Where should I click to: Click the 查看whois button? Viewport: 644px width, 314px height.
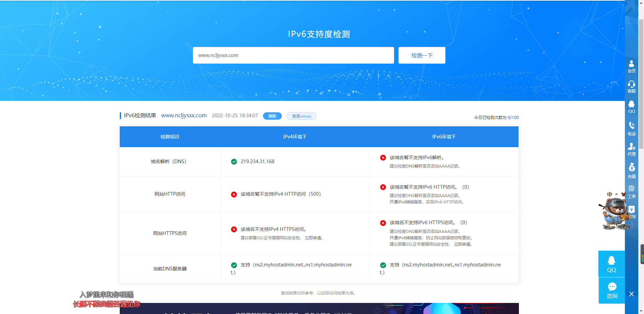(x=301, y=116)
